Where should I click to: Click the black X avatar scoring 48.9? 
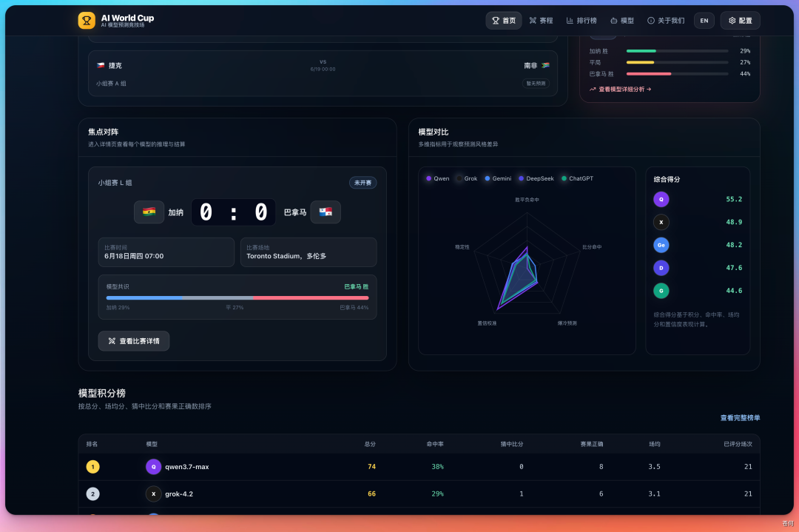[x=661, y=222]
